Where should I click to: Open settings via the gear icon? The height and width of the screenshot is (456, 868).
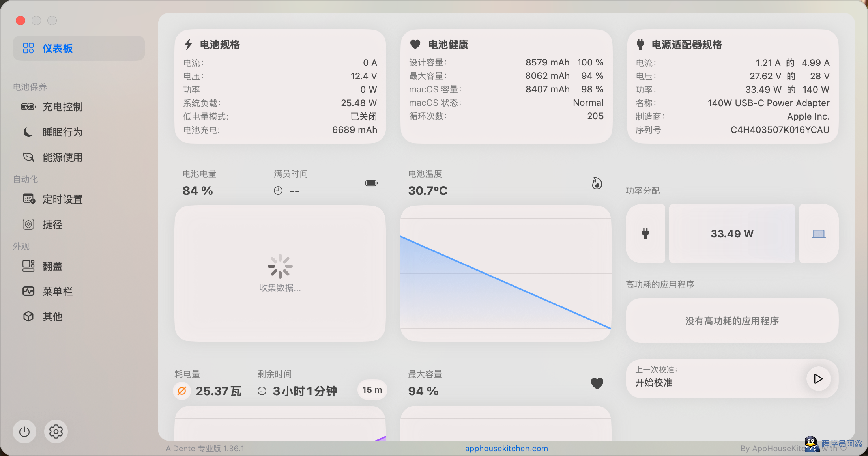point(56,432)
